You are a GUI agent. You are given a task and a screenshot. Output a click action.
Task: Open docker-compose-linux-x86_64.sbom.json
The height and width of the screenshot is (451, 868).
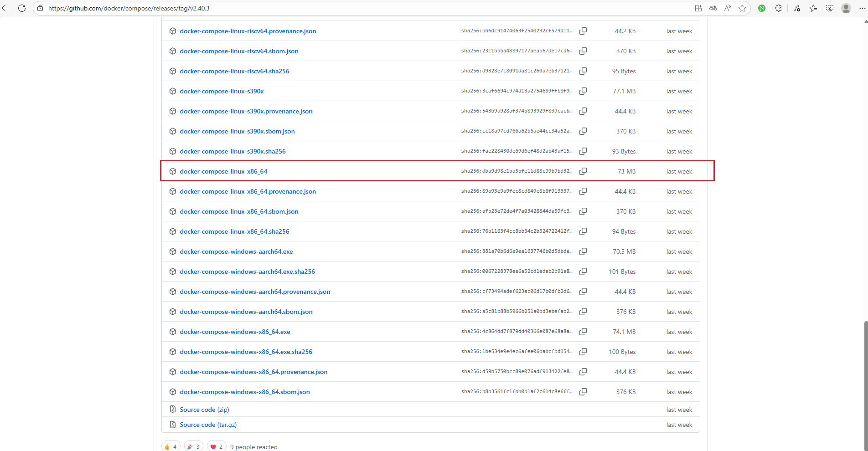[239, 211]
